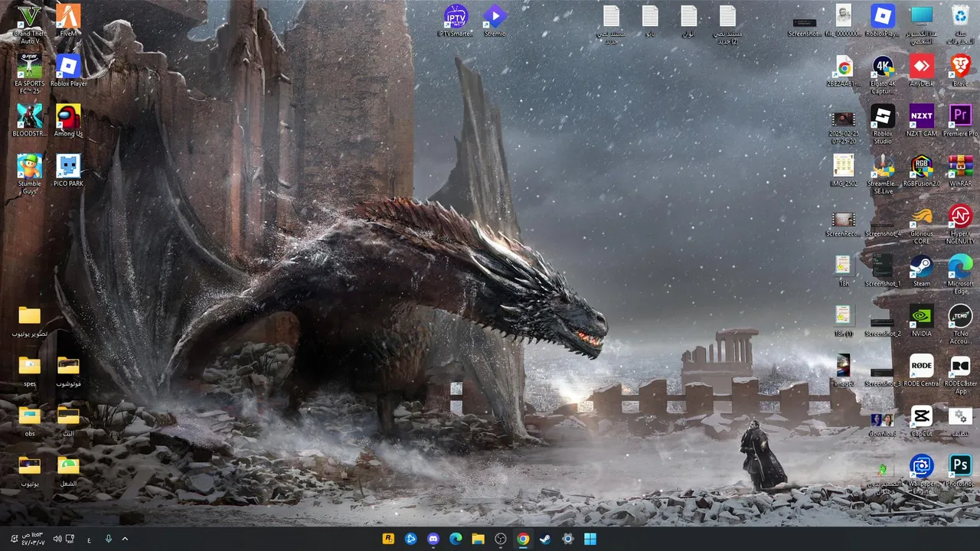The height and width of the screenshot is (551, 980).
Task: Launch the Brave browser icon
Action: point(960,70)
